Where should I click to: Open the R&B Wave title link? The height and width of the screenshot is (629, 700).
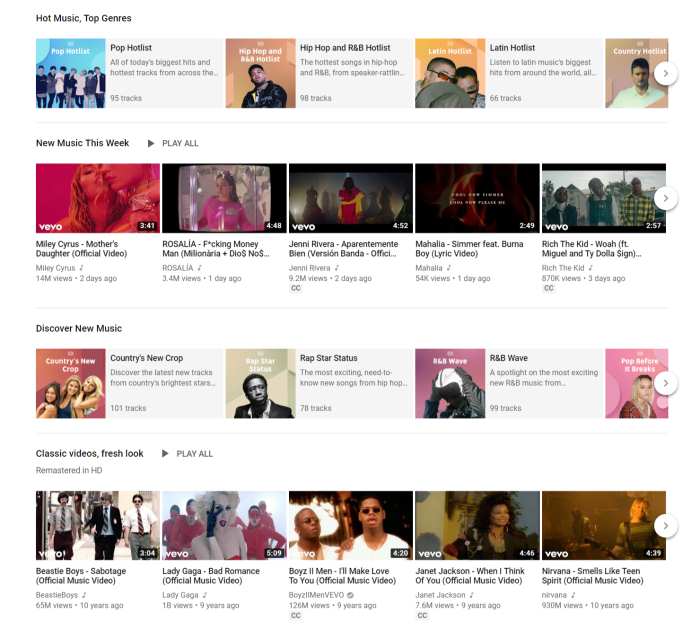(x=508, y=358)
